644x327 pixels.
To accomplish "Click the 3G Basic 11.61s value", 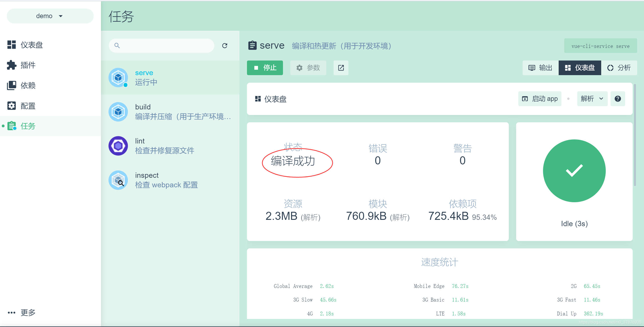I will coord(460,300).
